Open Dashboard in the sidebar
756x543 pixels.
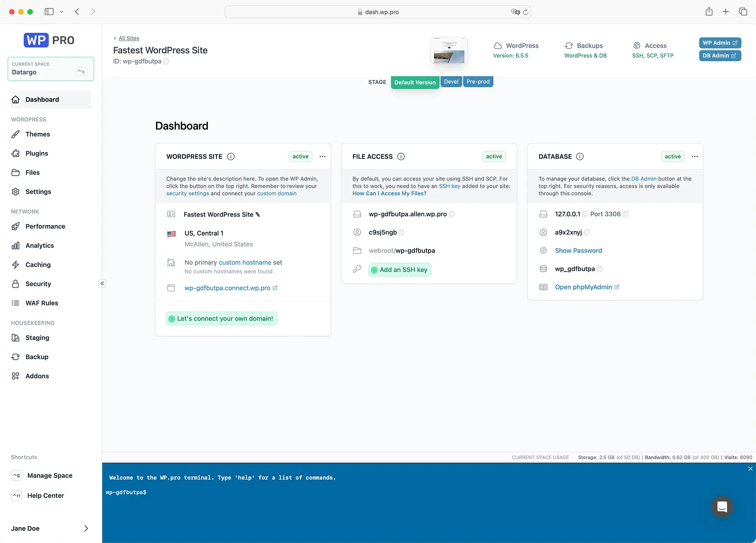(51, 100)
